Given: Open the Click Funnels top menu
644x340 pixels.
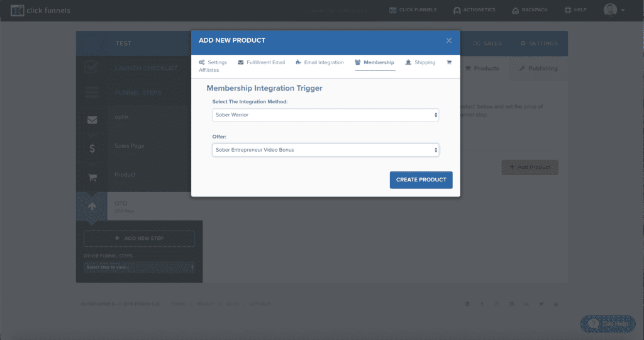Looking at the screenshot, I should (413, 10).
